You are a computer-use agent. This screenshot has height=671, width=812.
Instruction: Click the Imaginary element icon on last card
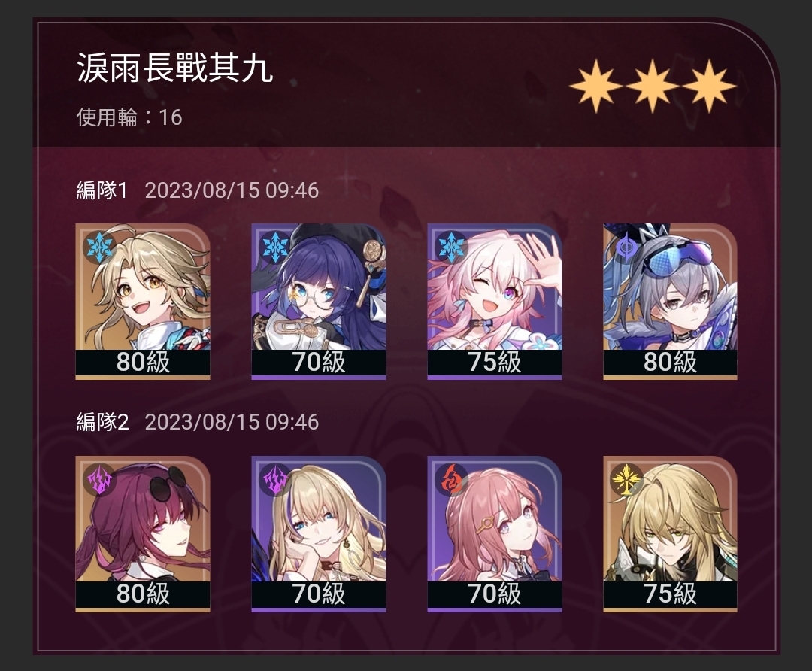point(626,479)
